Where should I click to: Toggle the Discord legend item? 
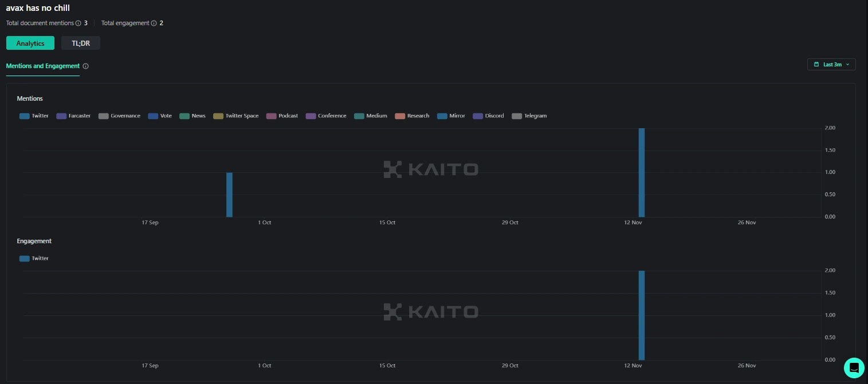[488, 116]
